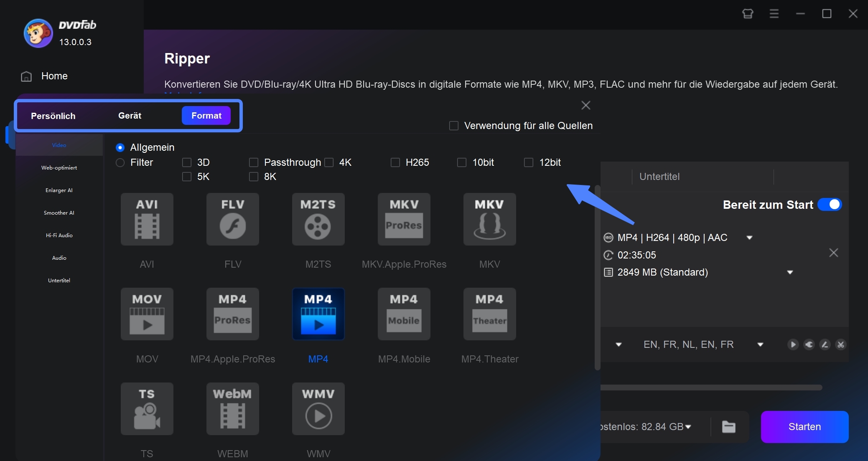Enable the 4K checkbox
The image size is (868, 461).
coord(328,162)
